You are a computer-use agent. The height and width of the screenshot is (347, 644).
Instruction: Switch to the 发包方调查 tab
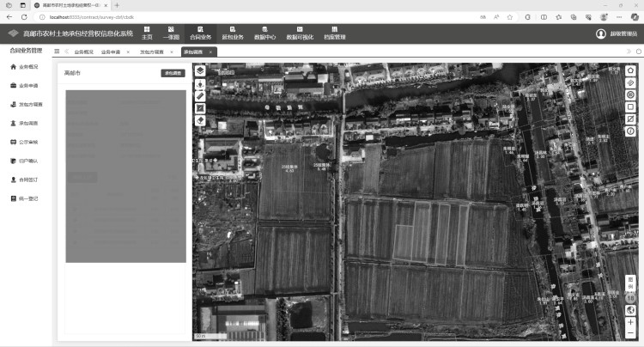(x=151, y=52)
